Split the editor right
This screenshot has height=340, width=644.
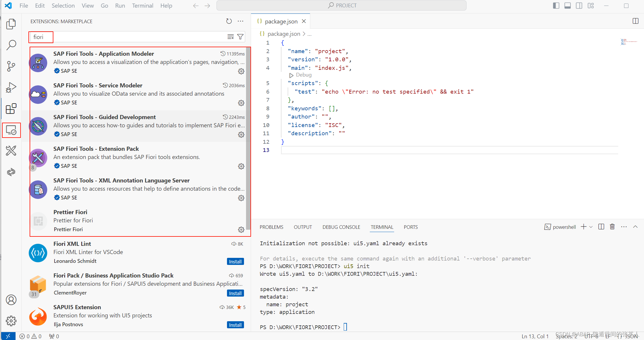coord(635,21)
